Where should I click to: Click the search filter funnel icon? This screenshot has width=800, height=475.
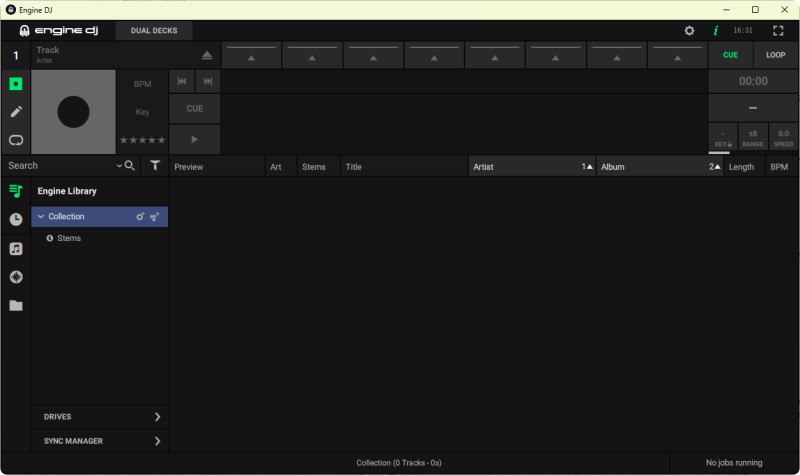pyautogui.click(x=155, y=166)
